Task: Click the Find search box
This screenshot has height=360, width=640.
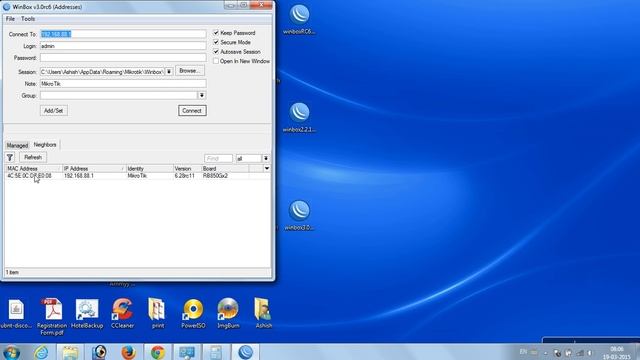Action: pos(218,158)
